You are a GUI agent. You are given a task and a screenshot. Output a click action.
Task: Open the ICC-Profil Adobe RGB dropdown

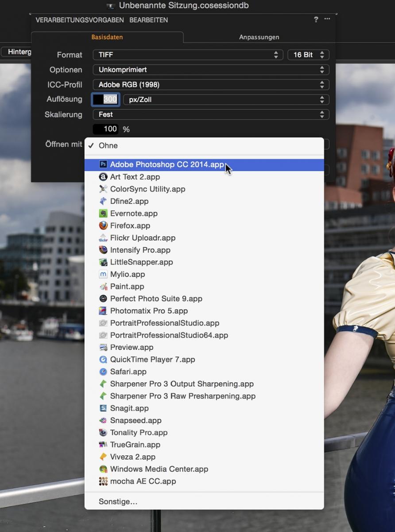click(x=211, y=85)
